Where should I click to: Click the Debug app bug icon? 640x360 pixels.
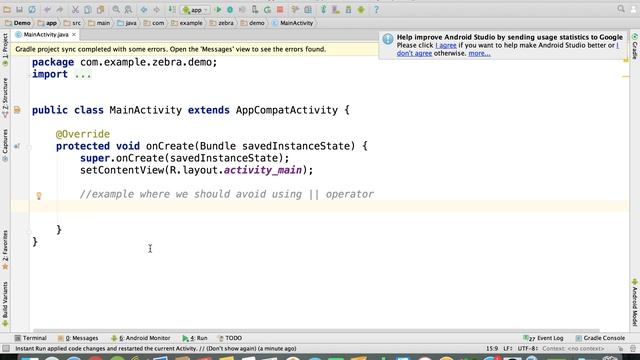coord(230,9)
